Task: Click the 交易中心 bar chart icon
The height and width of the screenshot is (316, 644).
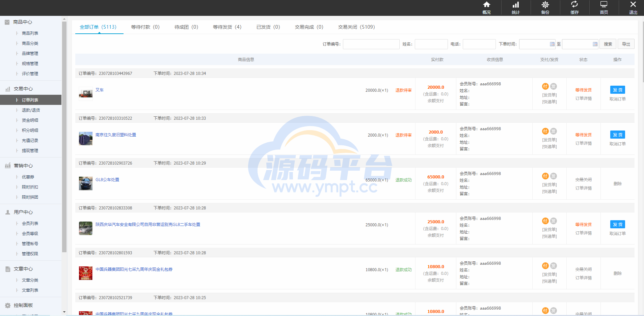Action: pyautogui.click(x=7, y=89)
